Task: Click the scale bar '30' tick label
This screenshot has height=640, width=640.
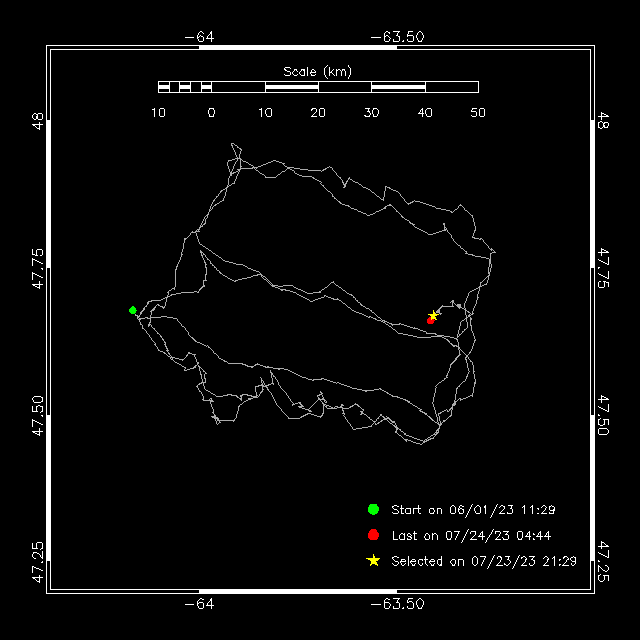Action: pos(371,112)
